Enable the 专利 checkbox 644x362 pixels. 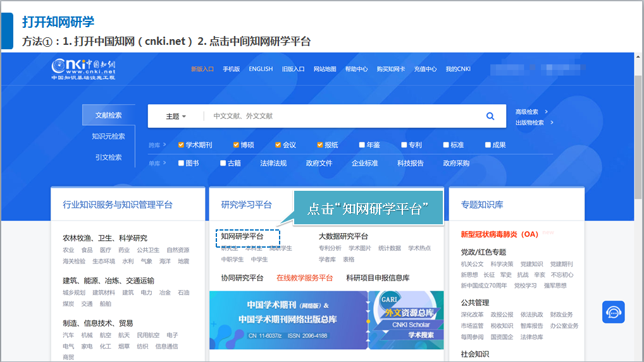pyautogui.click(x=404, y=145)
